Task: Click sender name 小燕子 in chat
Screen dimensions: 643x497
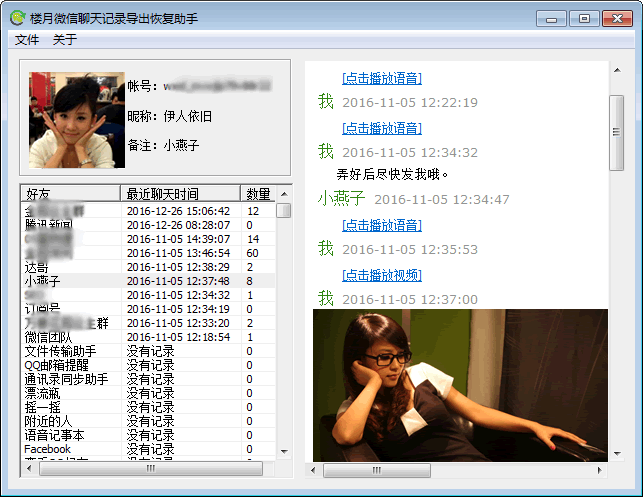Action: pos(341,198)
